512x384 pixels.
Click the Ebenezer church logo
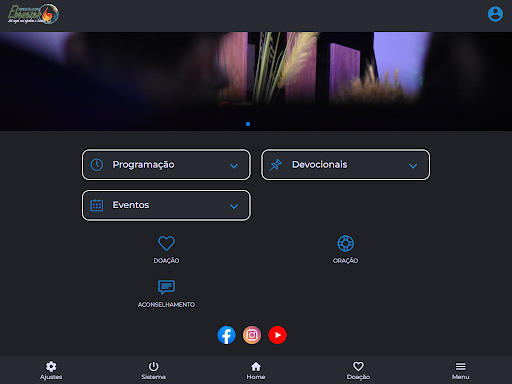coord(33,14)
